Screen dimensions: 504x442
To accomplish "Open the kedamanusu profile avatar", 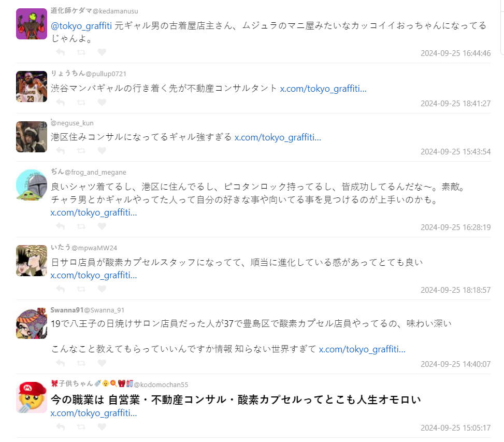I will point(32,24).
